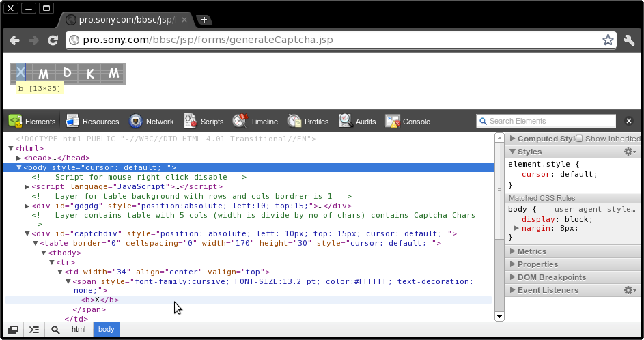Image resolution: width=644 pixels, height=340 pixels.
Task: Click the captcha letter D on the page
Action: 68,72
